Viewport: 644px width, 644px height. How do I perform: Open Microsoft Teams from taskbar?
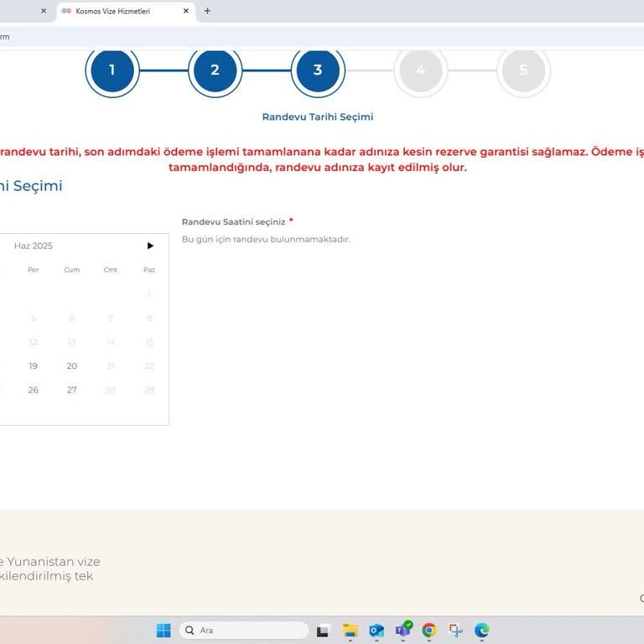tap(402, 630)
